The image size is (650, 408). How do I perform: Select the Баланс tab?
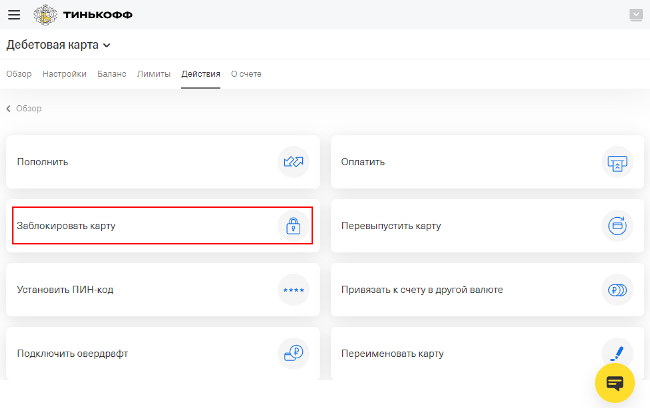point(111,74)
